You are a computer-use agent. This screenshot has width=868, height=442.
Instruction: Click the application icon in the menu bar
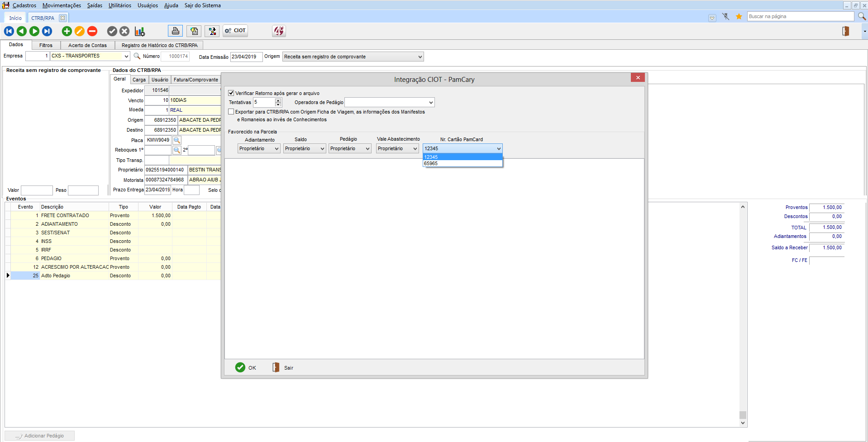tap(6, 5)
